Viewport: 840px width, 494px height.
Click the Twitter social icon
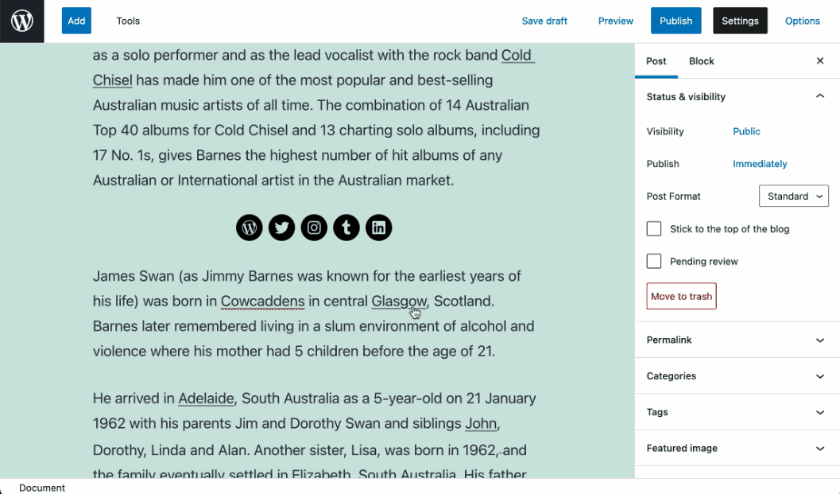click(x=282, y=228)
